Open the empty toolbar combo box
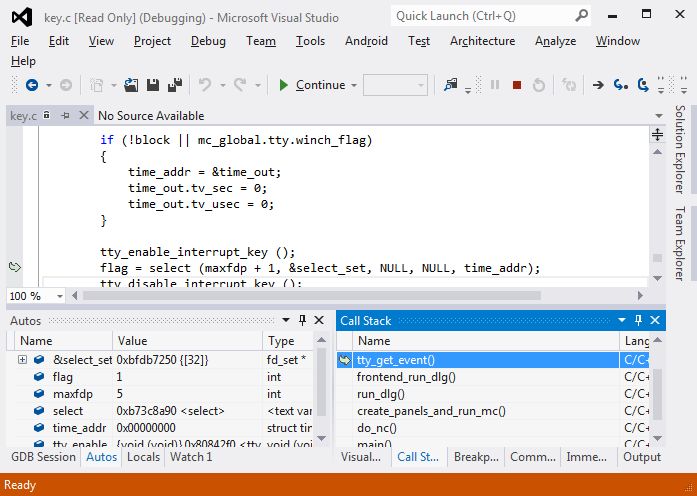Image resolution: width=697 pixels, height=496 pixels. [395, 85]
